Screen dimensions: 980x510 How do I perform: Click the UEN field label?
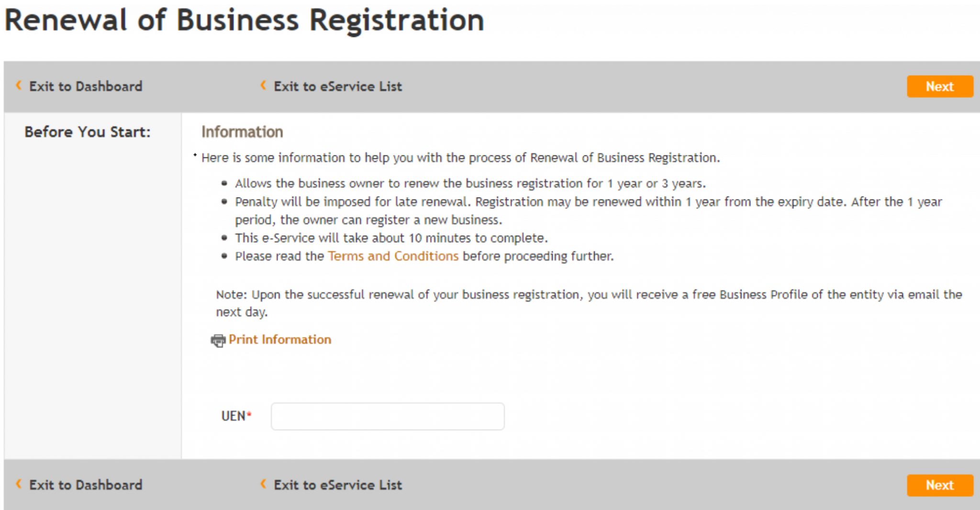click(234, 416)
